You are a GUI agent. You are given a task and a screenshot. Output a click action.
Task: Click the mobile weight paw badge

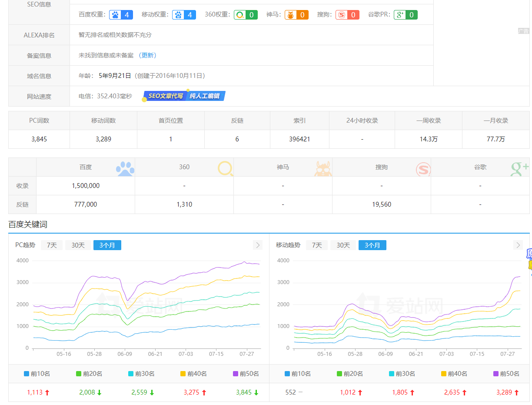click(184, 15)
